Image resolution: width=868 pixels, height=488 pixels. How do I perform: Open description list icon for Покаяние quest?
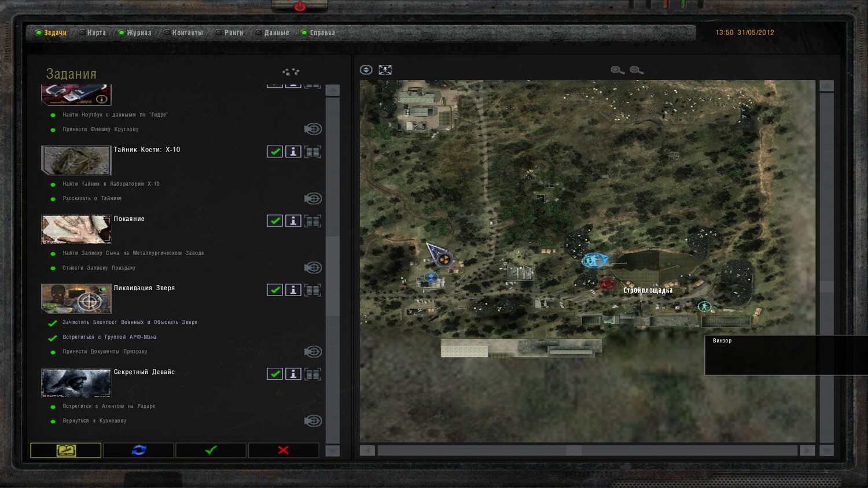click(312, 221)
